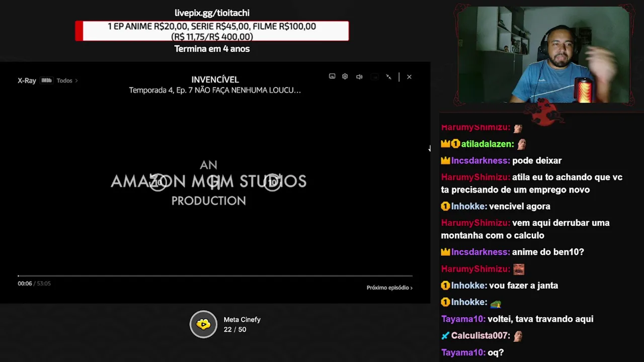This screenshot has height=362, width=644.
Task: Exit fullscreen with the arrows icon
Action: pos(388,77)
